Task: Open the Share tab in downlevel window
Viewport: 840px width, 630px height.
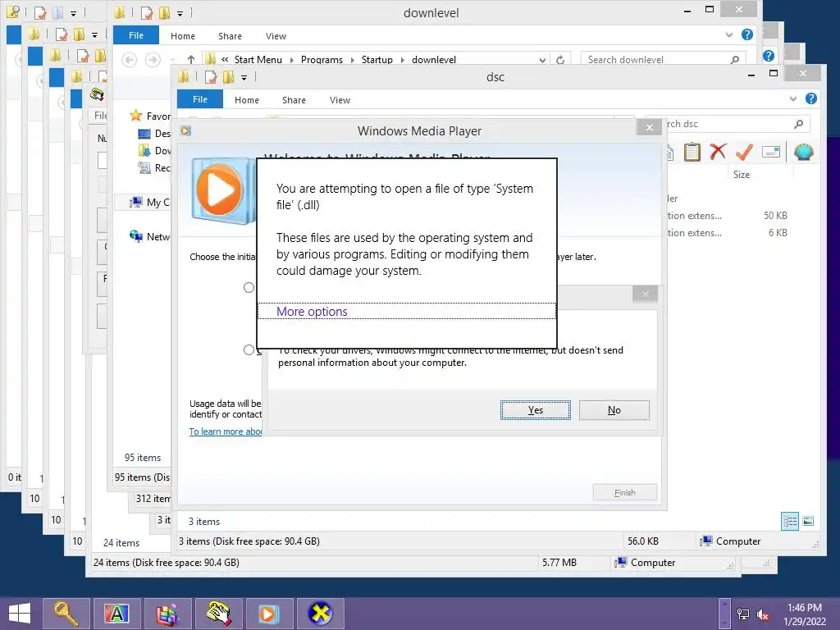Action: tap(230, 36)
